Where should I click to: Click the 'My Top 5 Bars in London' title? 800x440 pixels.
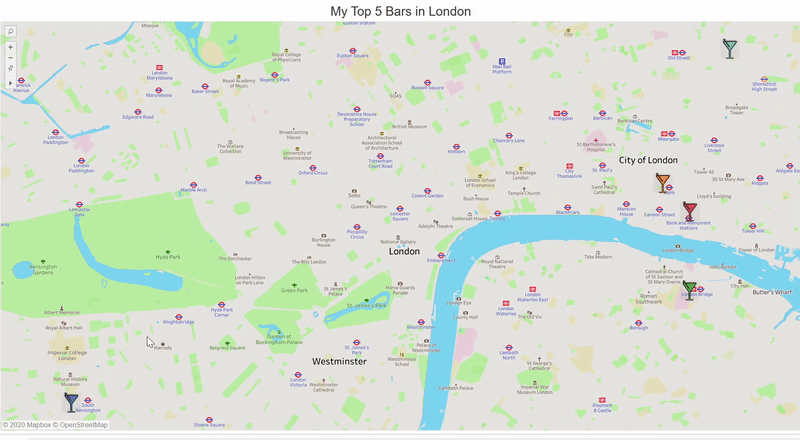point(401,11)
